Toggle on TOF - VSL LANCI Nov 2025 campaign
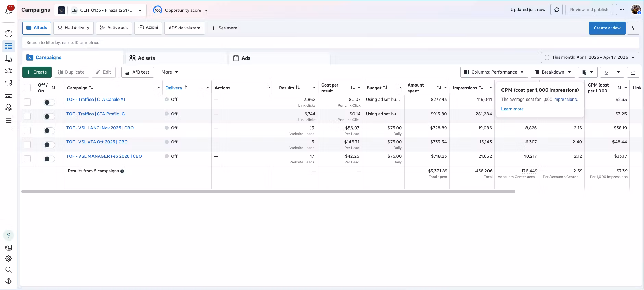The image size is (644, 290). [49, 131]
